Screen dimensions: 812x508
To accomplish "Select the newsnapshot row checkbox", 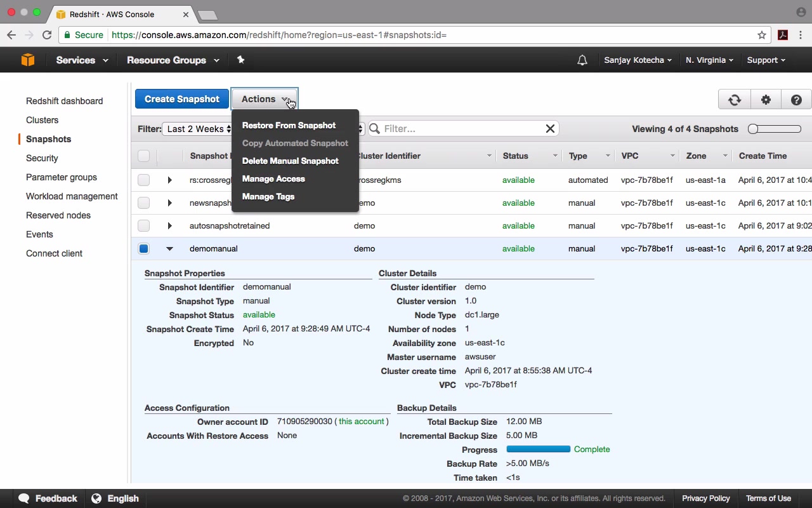I will click(x=143, y=203).
